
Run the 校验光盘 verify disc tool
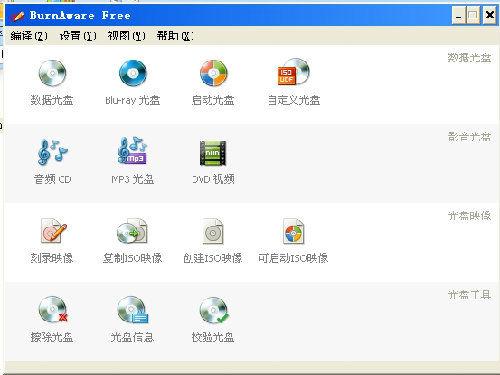tap(214, 310)
